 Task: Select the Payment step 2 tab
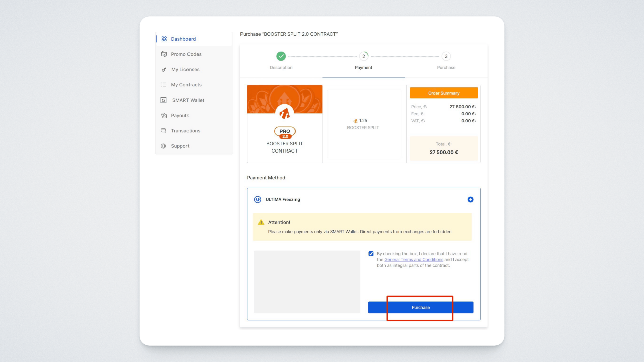[x=364, y=56]
